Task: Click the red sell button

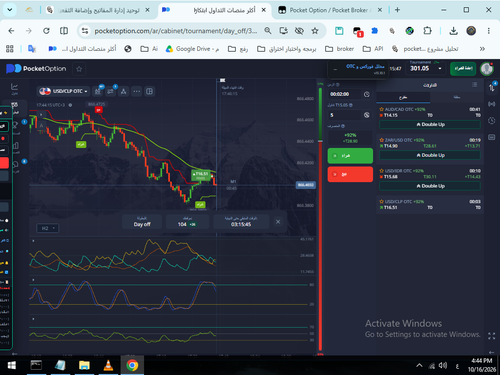Action: (350, 174)
